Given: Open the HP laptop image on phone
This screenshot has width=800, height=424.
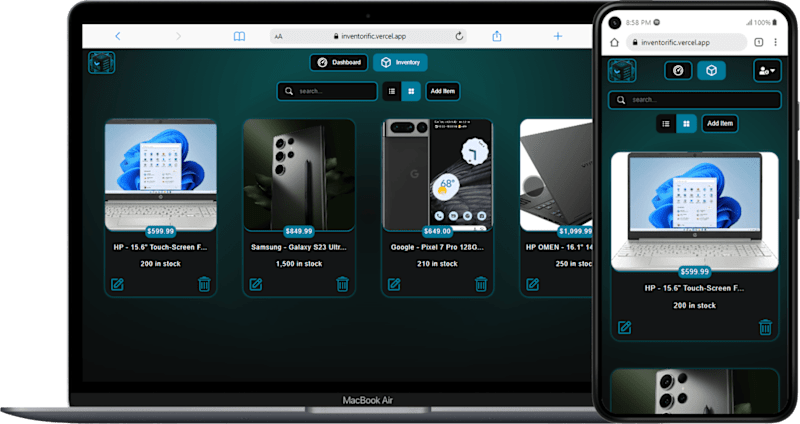Looking at the screenshot, I should 694,211.
